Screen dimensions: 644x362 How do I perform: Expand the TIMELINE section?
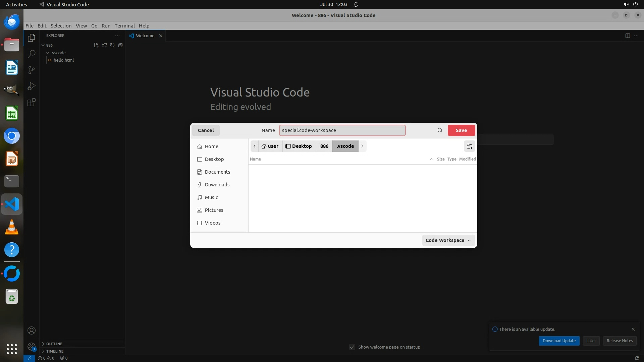tap(55, 351)
